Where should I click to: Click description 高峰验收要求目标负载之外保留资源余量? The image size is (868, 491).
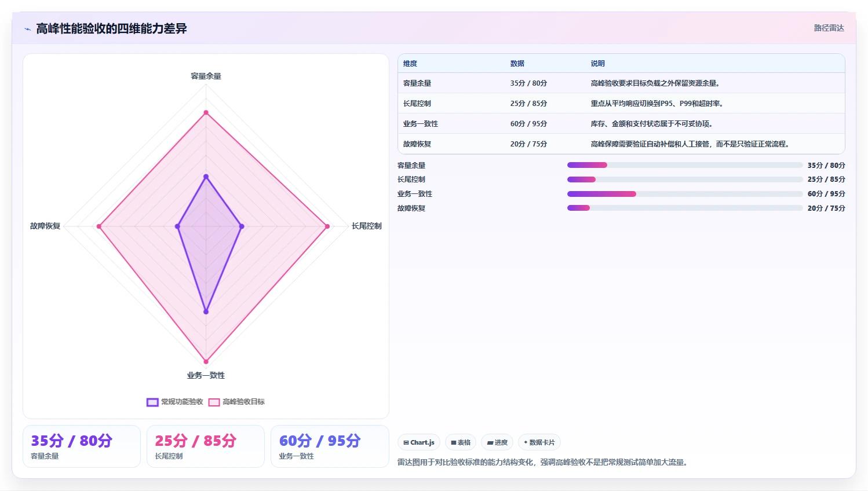(655, 83)
